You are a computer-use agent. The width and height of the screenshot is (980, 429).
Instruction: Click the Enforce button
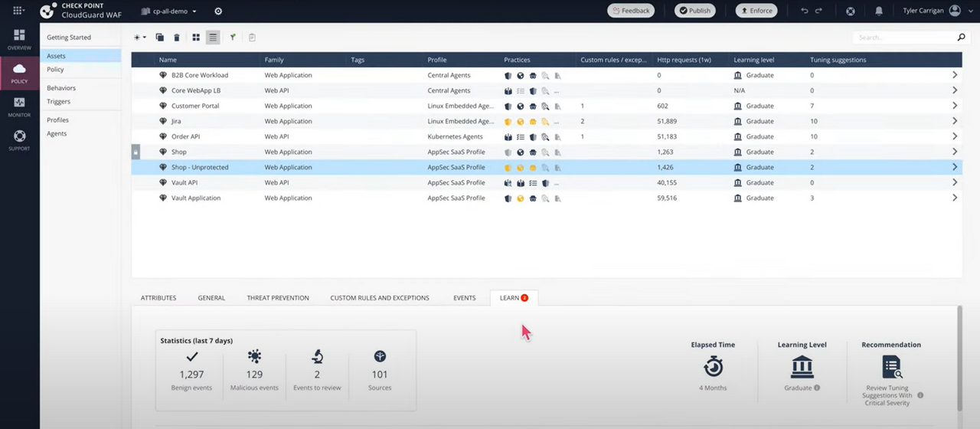coord(756,11)
